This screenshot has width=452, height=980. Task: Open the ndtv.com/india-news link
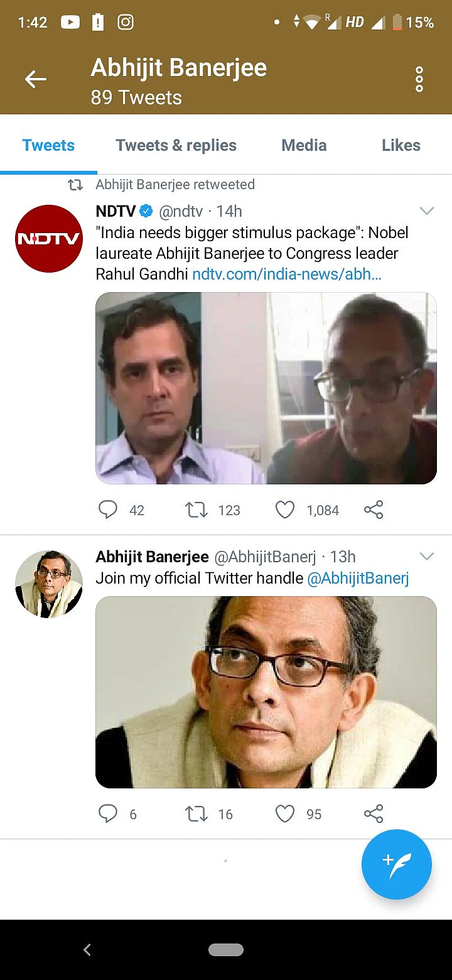[x=287, y=275]
